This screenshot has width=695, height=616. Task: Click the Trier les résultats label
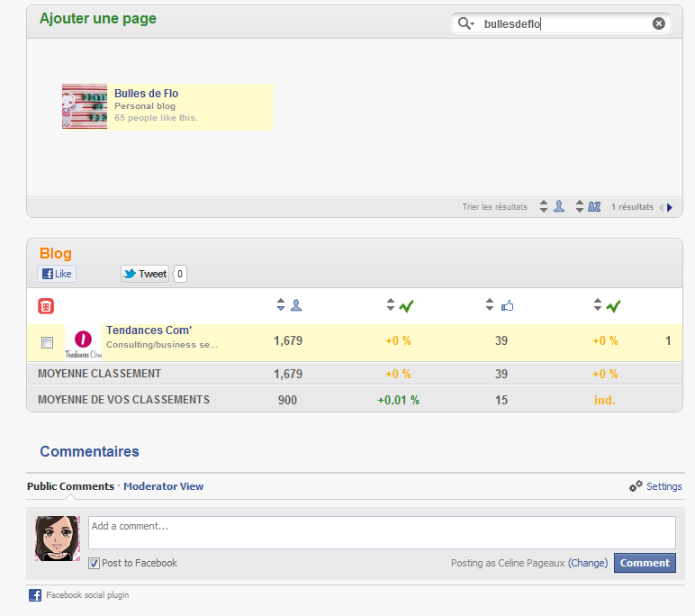click(494, 206)
